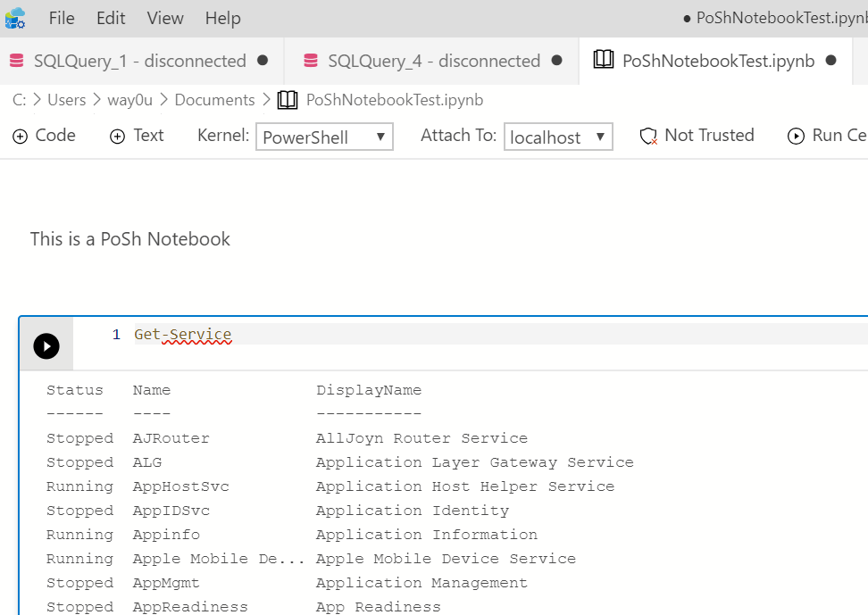Add a new Code cell
Screen dimensions: 868x615
44,136
